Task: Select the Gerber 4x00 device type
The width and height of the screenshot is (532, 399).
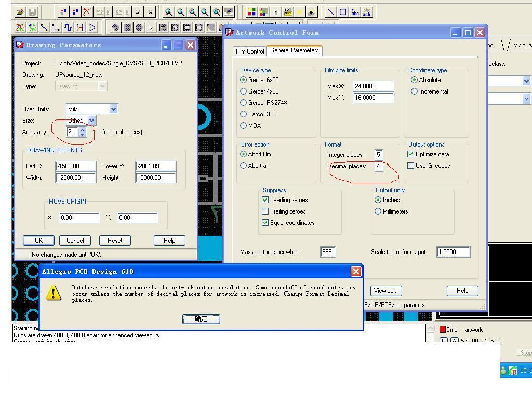Action: point(260,91)
